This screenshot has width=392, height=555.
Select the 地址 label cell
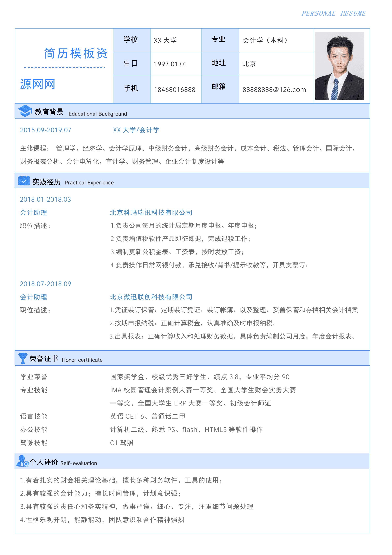click(x=220, y=64)
